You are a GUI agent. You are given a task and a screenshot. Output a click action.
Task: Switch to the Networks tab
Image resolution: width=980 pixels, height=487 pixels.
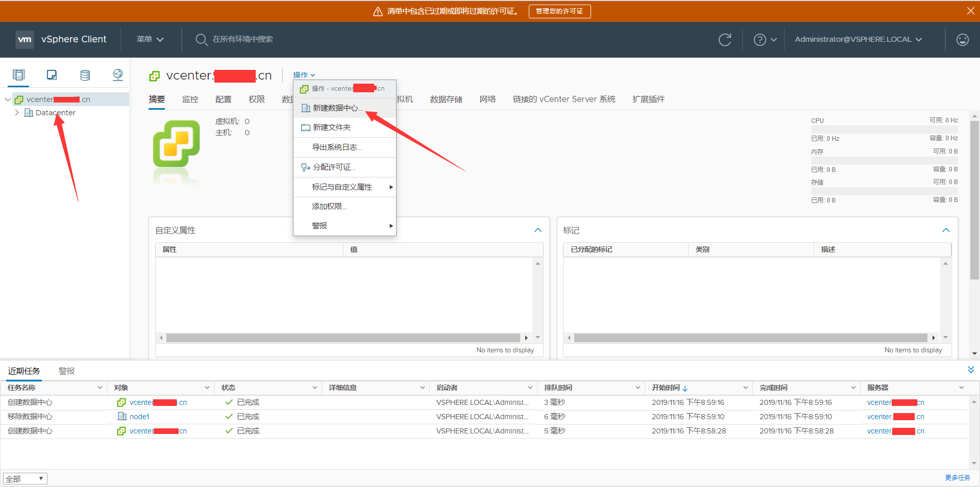(487, 99)
